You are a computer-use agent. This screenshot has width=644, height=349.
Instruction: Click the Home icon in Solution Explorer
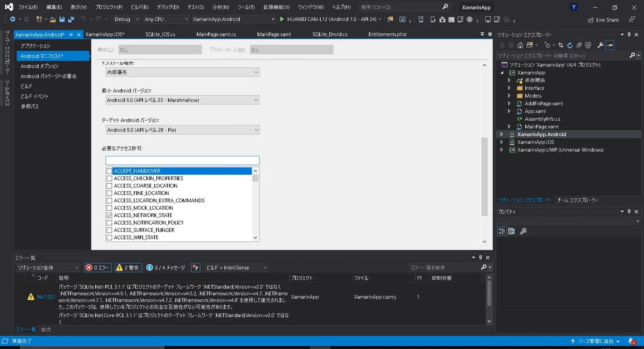[520, 45]
